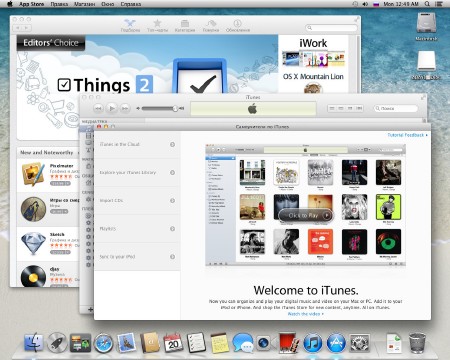Click add playlist plus button in iTunes
Image resolution: width=450 pixels, height=360 pixels.
[x=90, y=309]
